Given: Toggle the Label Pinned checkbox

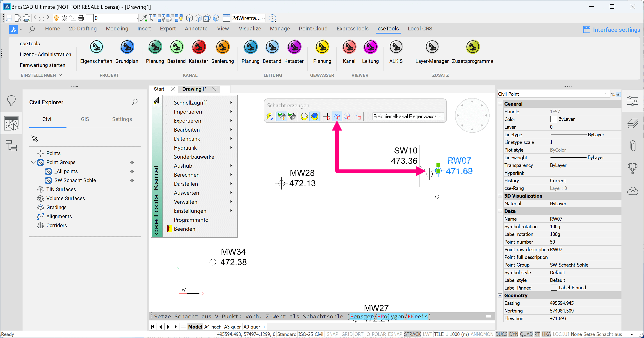Looking at the screenshot, I should pos(554,288).
